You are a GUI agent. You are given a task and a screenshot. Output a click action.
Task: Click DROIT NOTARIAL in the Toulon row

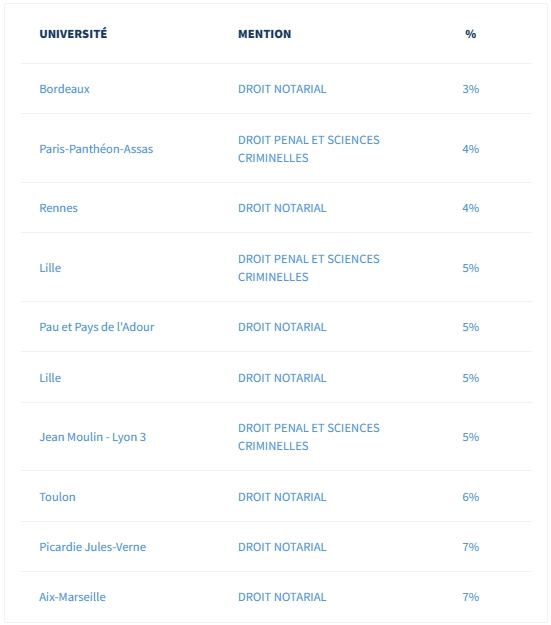click(x=282, y=497)
